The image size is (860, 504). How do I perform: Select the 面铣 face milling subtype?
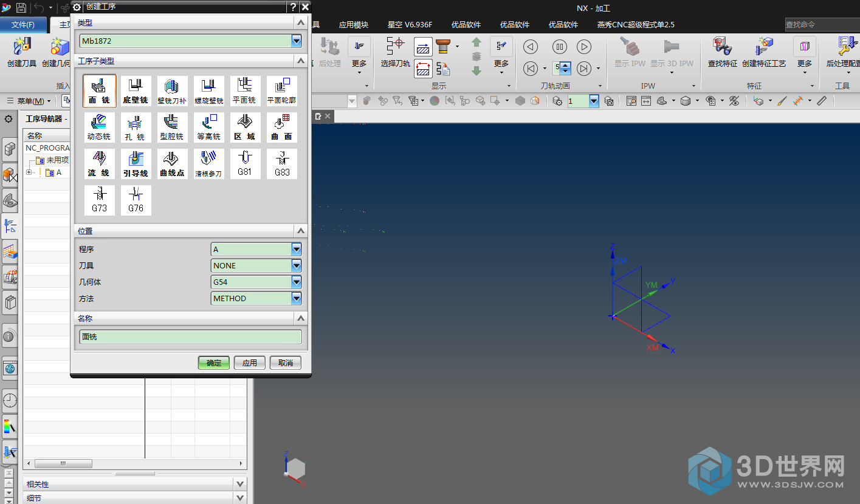click(100, 91)
